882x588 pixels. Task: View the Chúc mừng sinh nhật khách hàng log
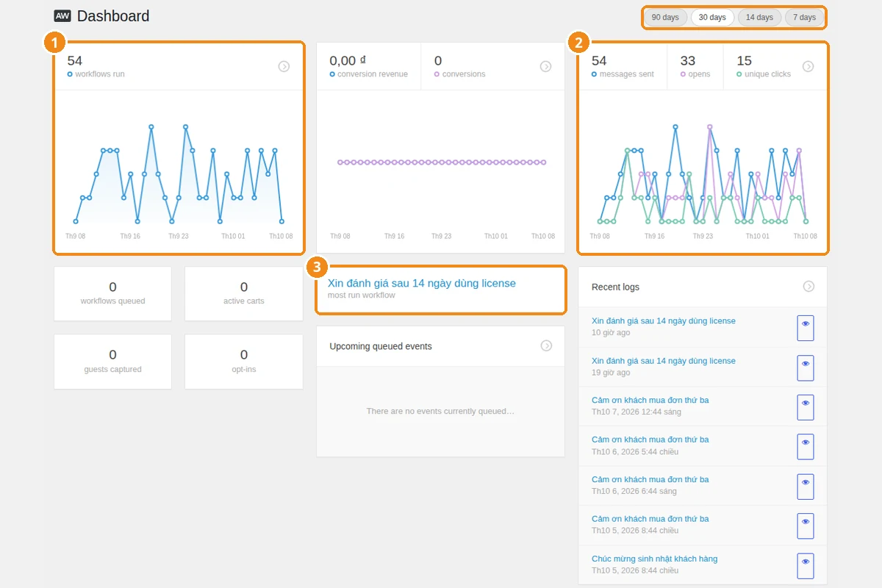(x=806, y=565)
